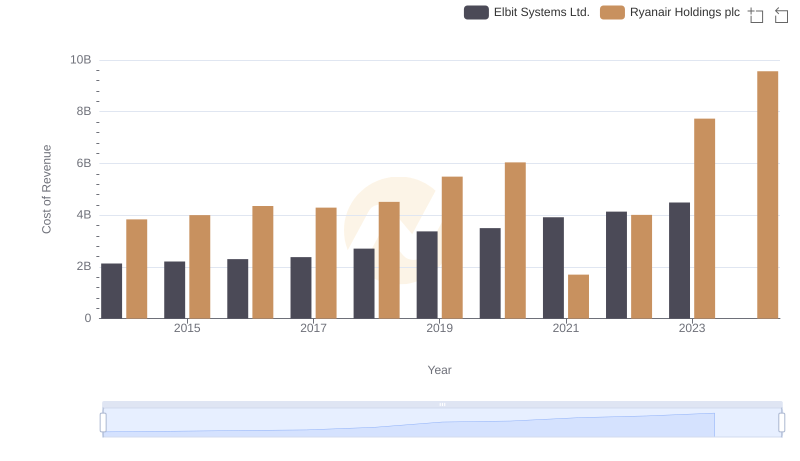
Task: Click the left handle of range slider
Action: pos(103,423)
